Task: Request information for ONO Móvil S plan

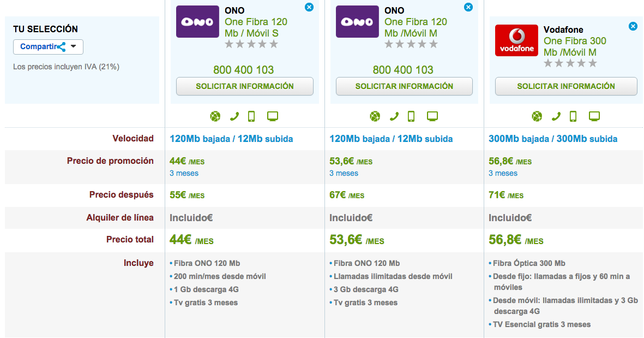Action: click(x=245, y=86)
